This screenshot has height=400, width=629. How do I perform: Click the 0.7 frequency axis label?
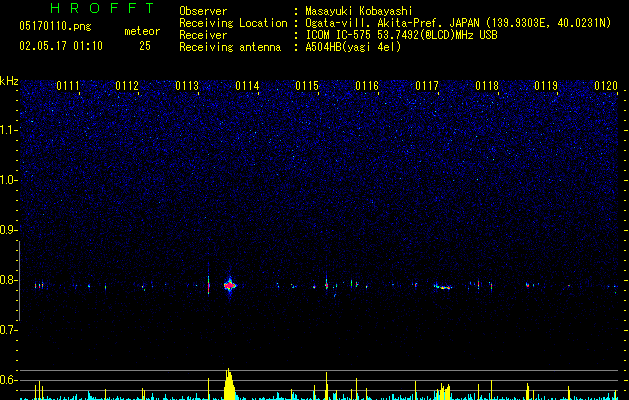point(7,330)
